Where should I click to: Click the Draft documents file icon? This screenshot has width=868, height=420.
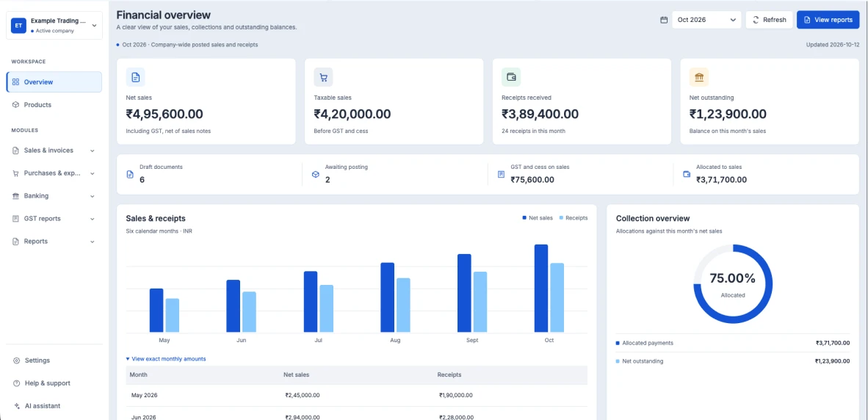[130, 174]
